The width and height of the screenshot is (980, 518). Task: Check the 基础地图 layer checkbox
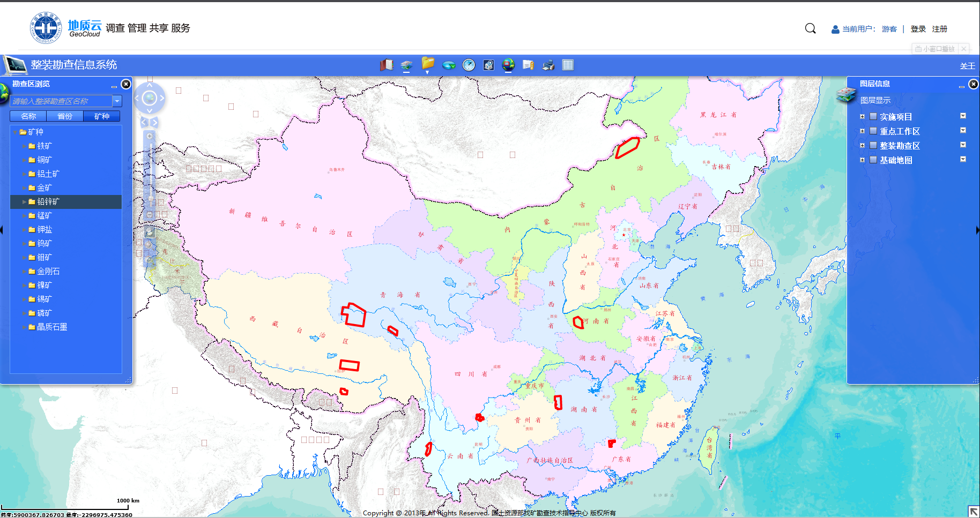point(873,160)
